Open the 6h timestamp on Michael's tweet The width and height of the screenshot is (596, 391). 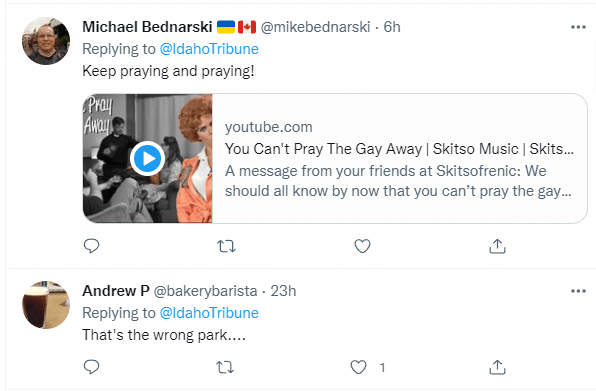point(392,27)
